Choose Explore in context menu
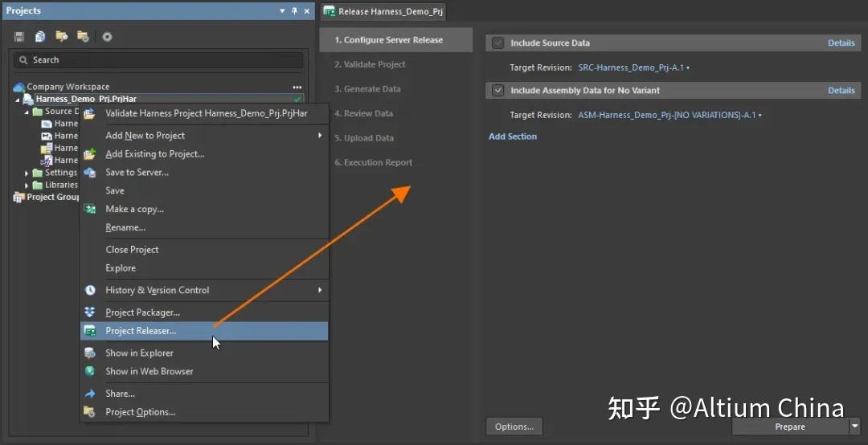 (x=204, y=268)
